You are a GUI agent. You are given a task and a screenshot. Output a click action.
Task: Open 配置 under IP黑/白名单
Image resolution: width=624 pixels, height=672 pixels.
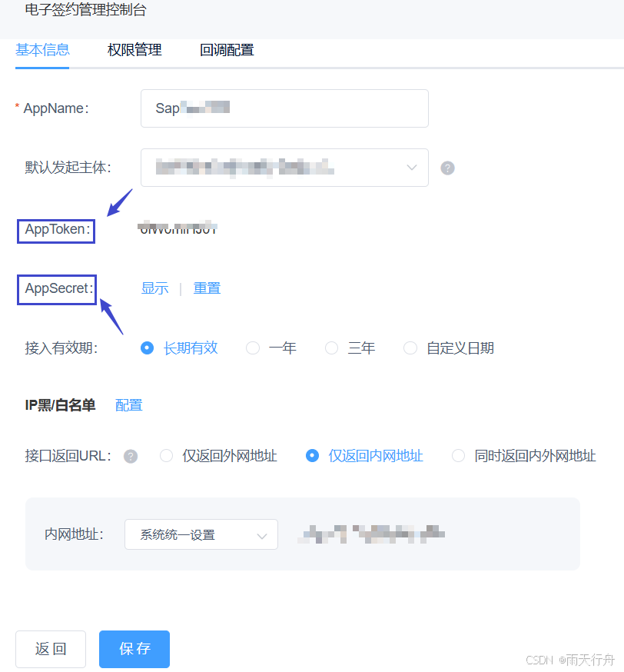(x=128, y=404)
